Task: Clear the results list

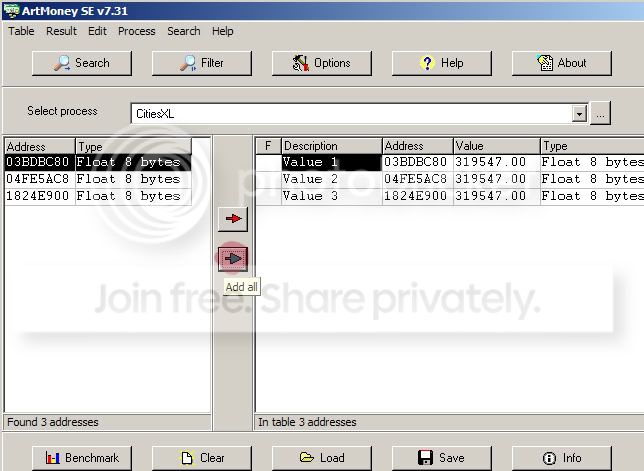Action: (202, 458)
